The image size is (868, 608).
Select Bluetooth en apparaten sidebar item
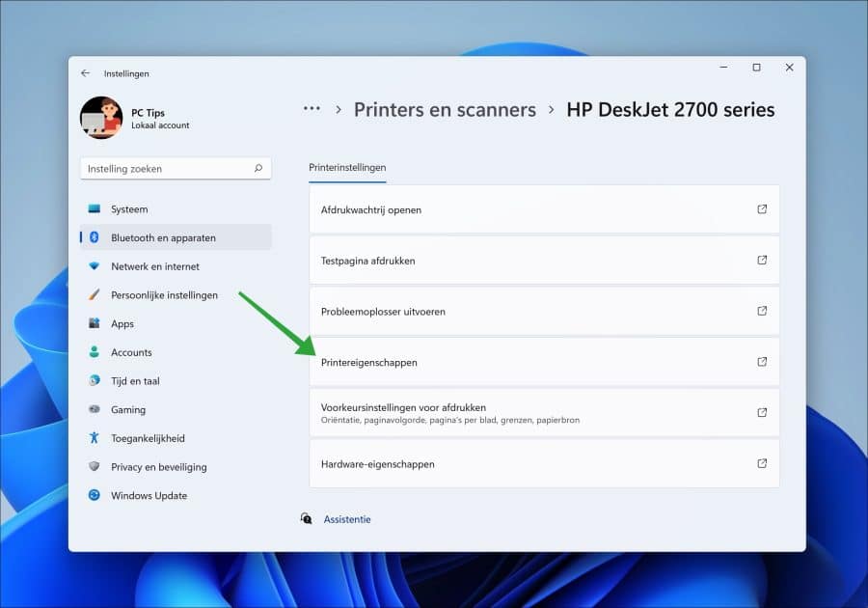click(x=176, y=237)
